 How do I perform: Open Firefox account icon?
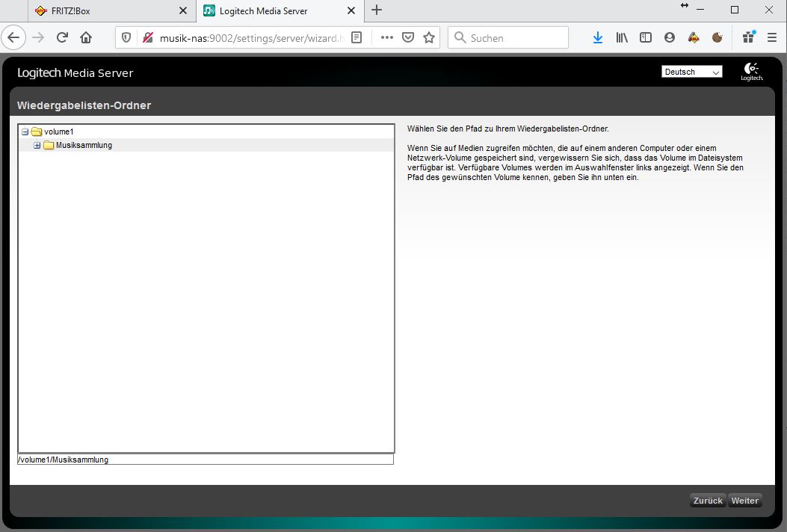click(x=670, y=37)
